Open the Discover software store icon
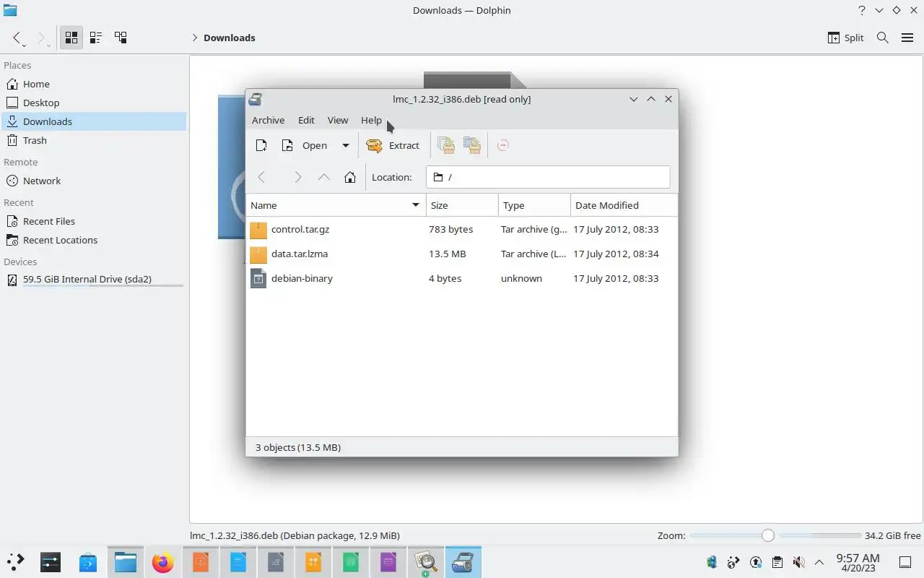 coord(88,561)
